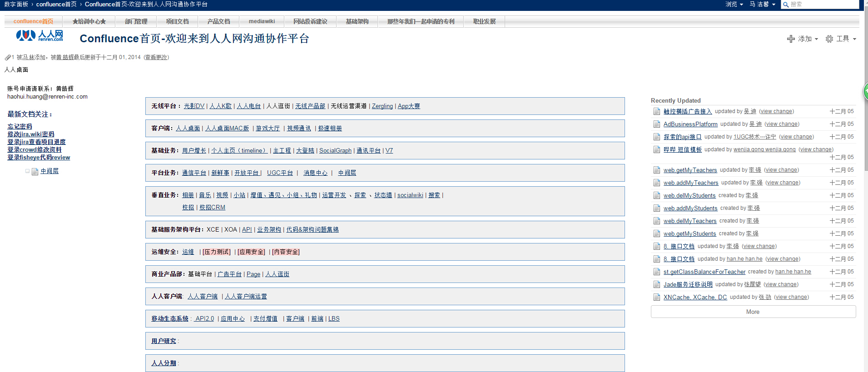
Task: Open the 基础架构 tab
Action: [357, 21]
